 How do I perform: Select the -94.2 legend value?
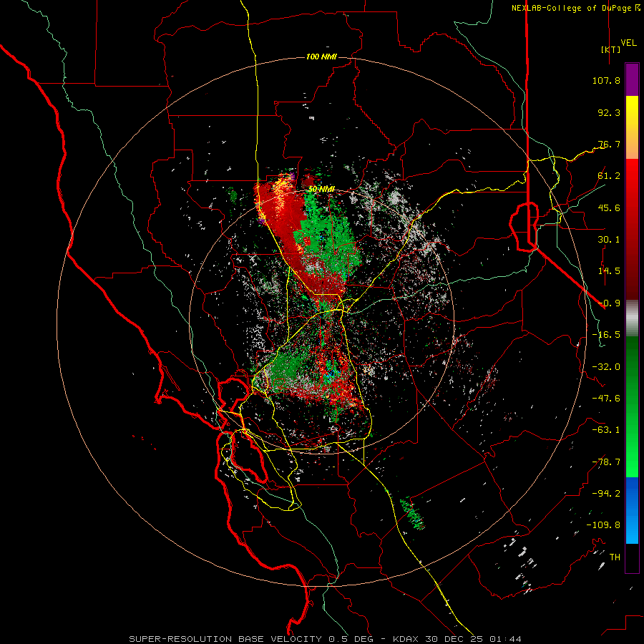click(x=606, y=494)
